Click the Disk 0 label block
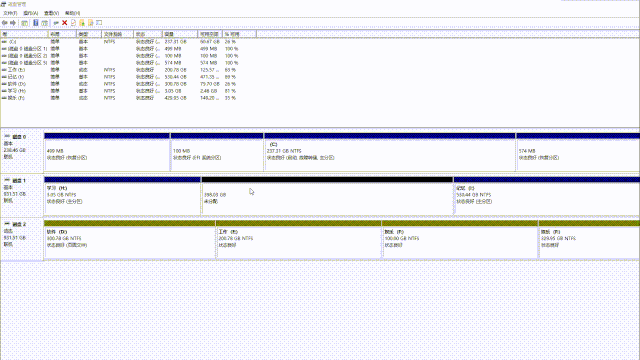640x360 pixels. (x=22, y=151)
